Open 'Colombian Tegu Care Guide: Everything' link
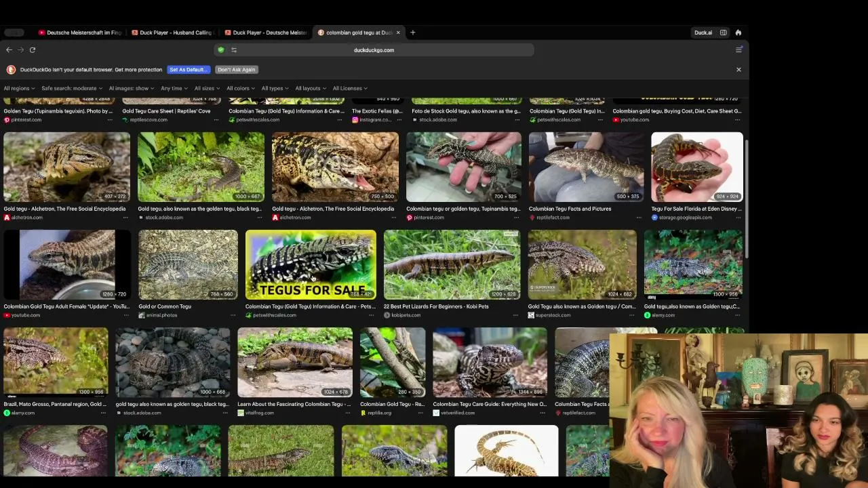The height and width of the screenshot is (488, 868). point(490,404)
